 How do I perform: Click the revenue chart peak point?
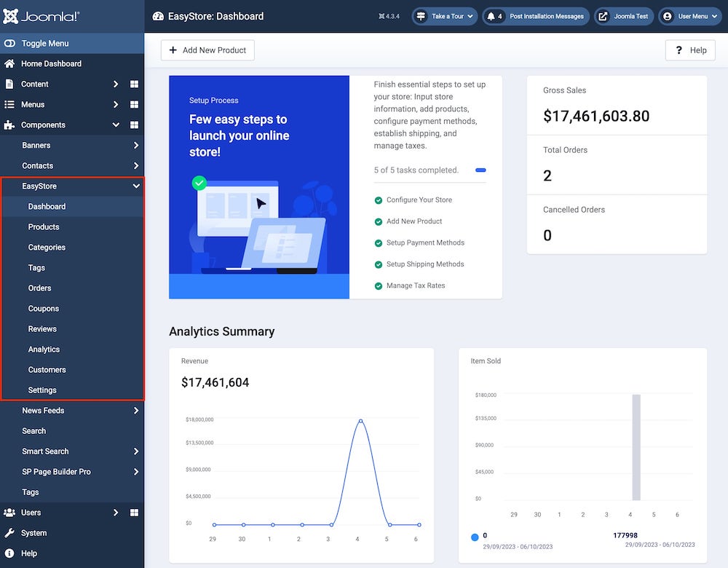(360, 420)
